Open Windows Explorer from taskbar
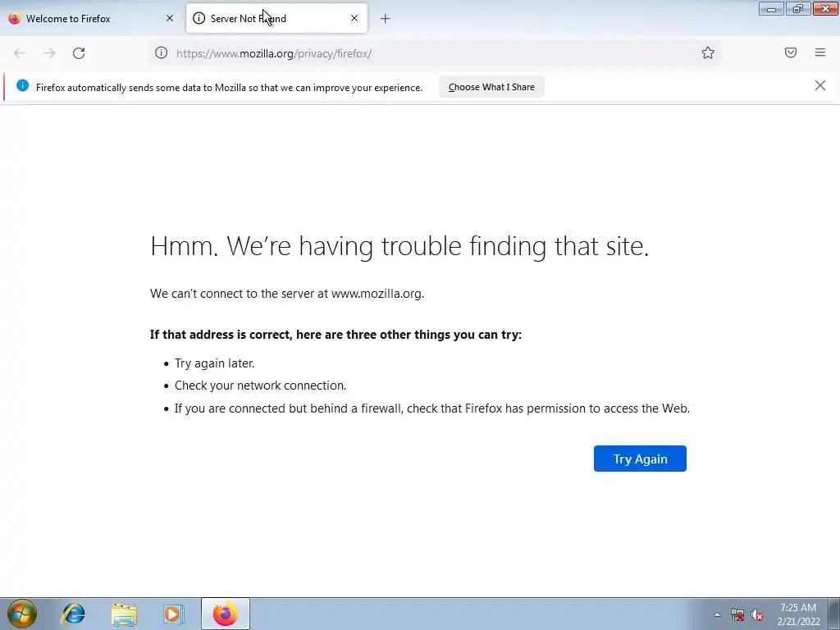 [124, 614]
